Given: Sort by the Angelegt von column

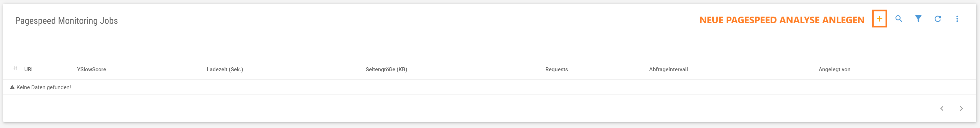Looking at the screenshot, I should tap(834, 69).
